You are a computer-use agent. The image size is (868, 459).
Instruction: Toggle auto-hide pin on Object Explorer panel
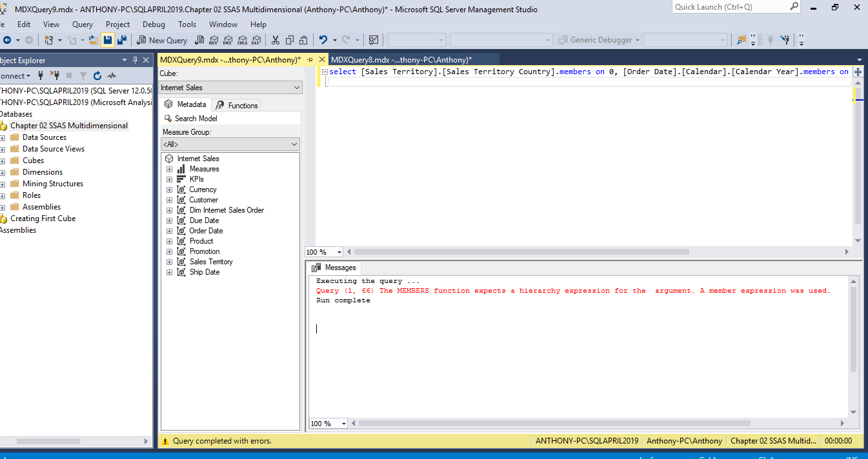[135, 60]
